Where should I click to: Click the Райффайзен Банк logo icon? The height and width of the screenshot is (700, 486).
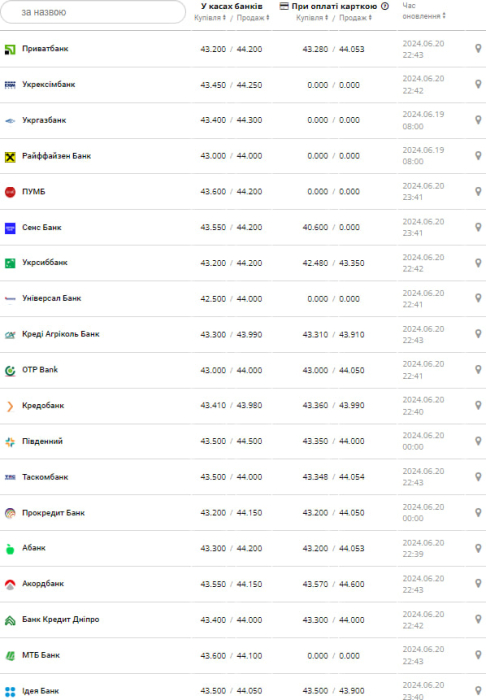pos(10,157)
